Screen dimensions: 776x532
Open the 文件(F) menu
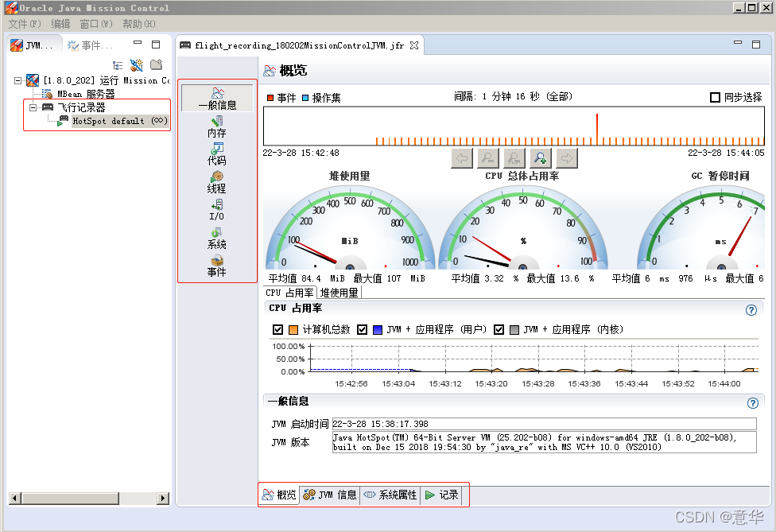point(24,24)
